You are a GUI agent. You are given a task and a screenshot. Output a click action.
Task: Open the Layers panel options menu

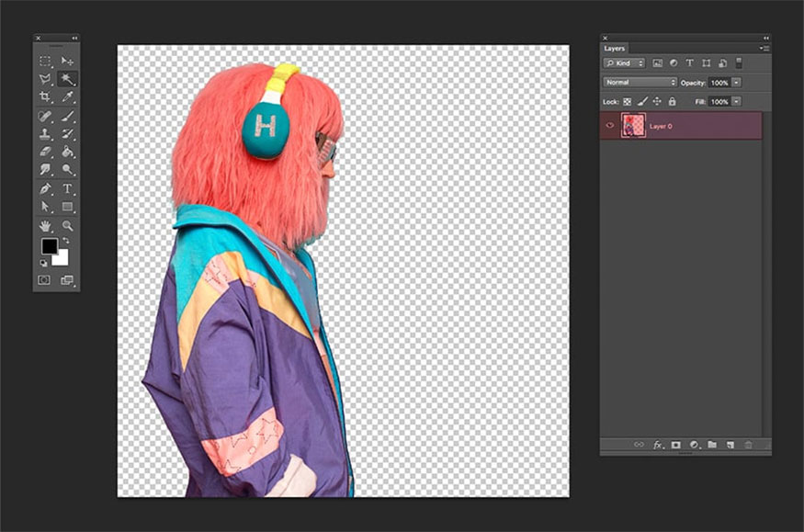pos(764,48)
